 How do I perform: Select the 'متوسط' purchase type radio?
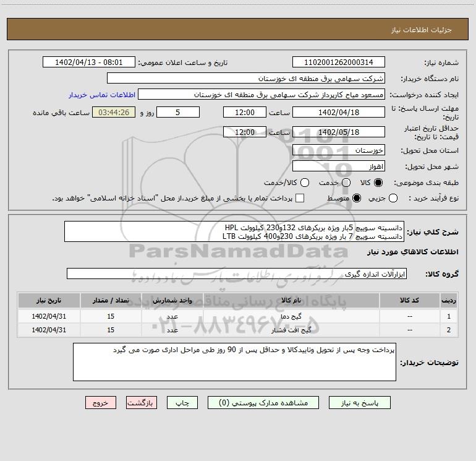pyautogui.click(x=357, y=198)
